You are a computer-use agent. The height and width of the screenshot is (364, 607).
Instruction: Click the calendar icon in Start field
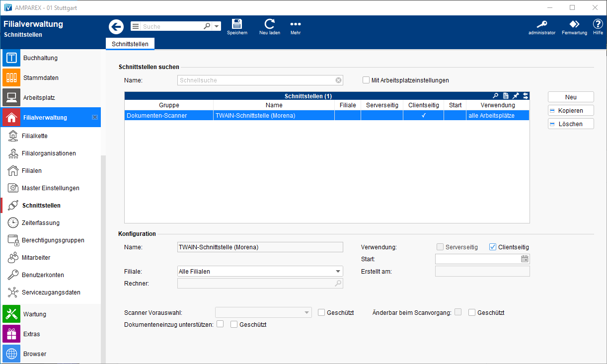tap(525, 259)
